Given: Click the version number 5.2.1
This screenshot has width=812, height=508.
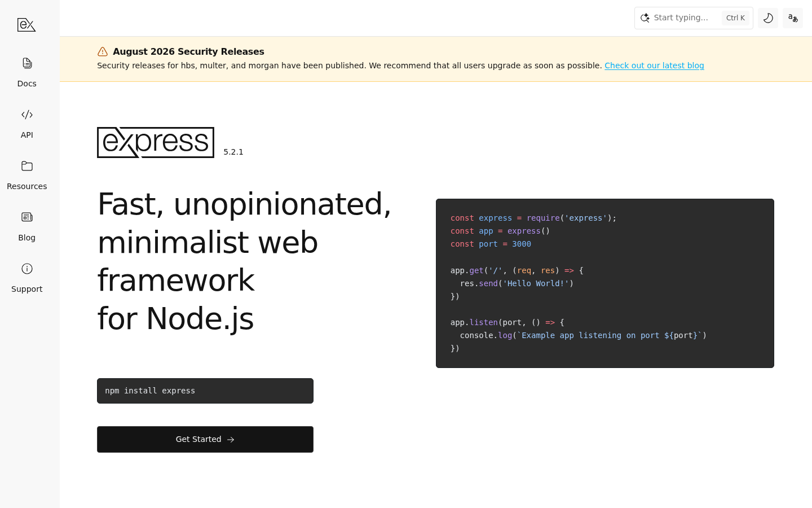Looking at the screenshot, I should tap(233, 152).
